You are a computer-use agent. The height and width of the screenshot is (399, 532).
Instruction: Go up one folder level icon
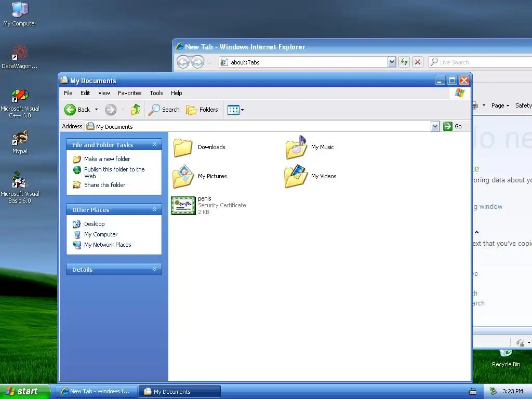(x=136, y=110)
